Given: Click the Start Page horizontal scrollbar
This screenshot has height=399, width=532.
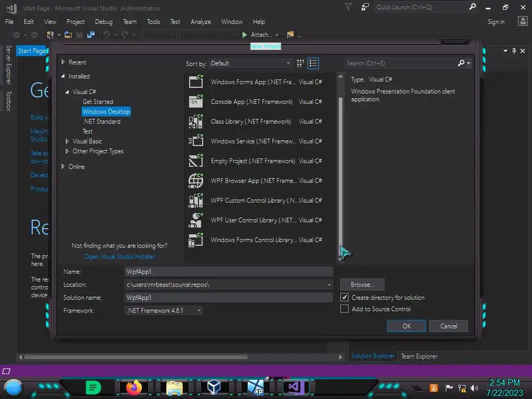Looking at the screenshot, I should coord(136,357).
